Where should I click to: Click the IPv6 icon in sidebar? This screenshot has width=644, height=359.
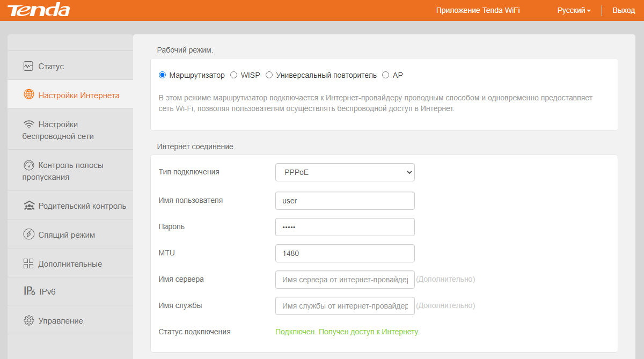30,291
